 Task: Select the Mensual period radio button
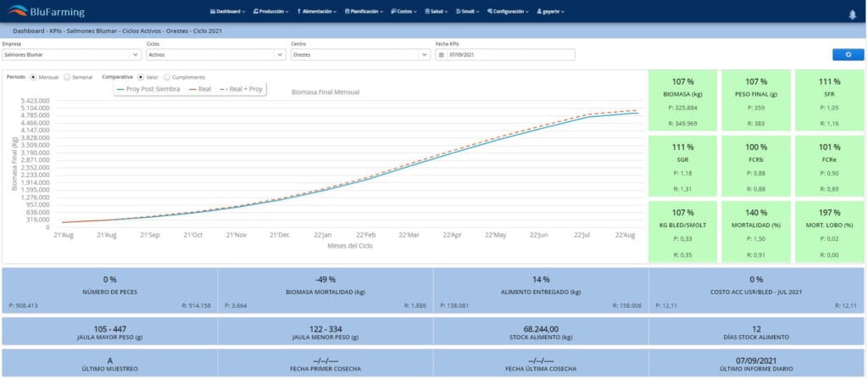coord(33,77)
